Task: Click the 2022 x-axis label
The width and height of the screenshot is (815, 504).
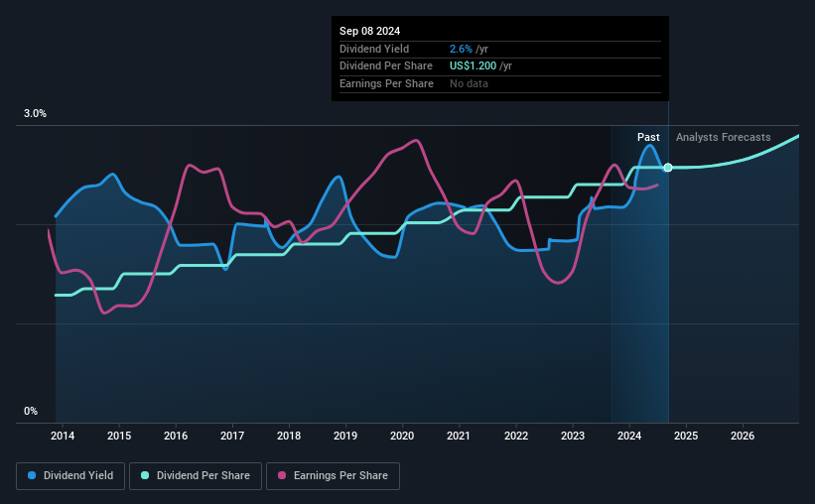Action: 516,436
